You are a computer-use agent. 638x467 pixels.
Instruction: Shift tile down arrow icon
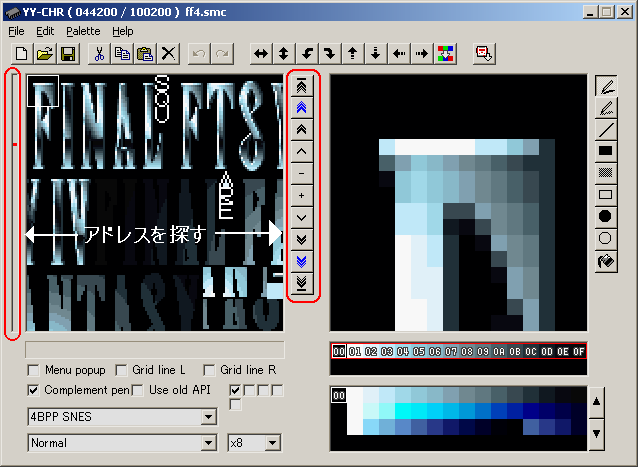click(376, 54)
